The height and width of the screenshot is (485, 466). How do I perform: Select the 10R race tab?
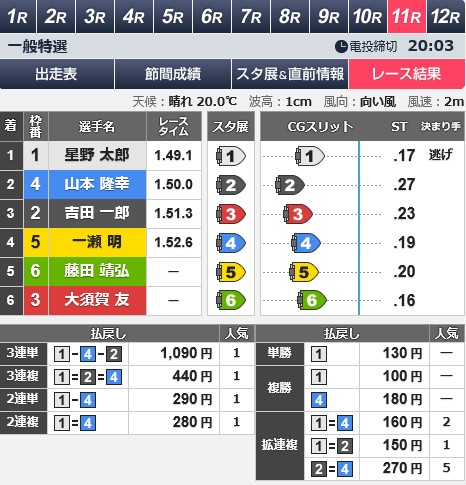click(368, 16)
